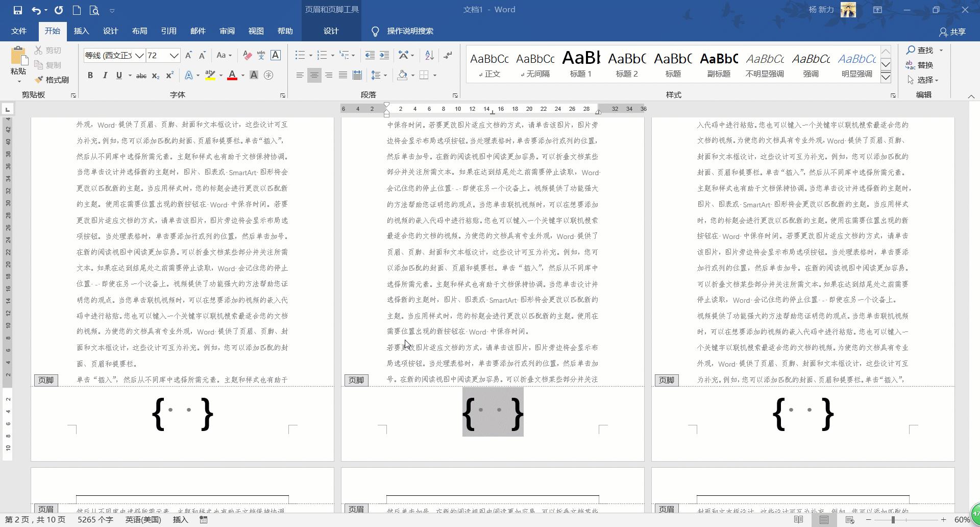Open the 页眉和页脚工具 设计 tab
This screenshot has height=527, width=980.
[331, 31]
